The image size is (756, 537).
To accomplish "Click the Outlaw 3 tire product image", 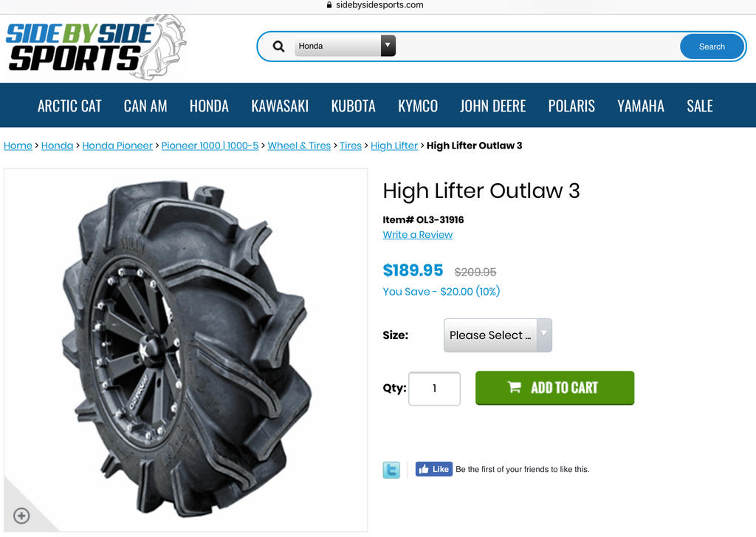I will (x=185, y=350).
